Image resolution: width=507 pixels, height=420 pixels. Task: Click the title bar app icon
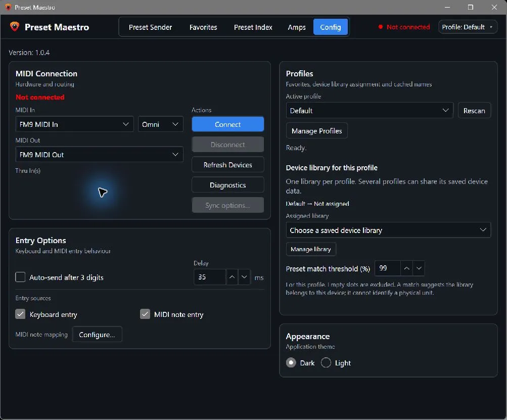click(x=8, y=7)
